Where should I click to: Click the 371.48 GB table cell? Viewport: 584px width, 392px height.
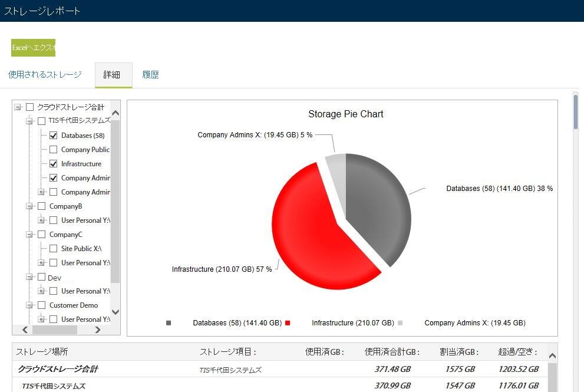(x=392, y=369)
